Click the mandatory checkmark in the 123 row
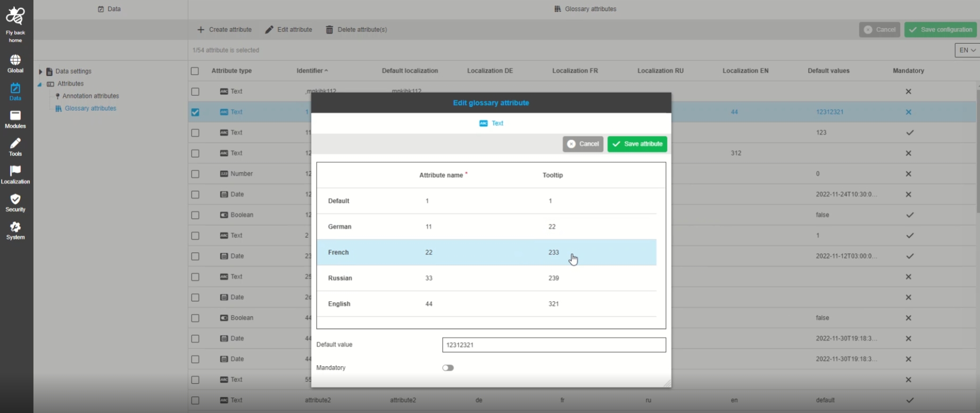Viewport: 980px width, 413px height. coord(910,133)
